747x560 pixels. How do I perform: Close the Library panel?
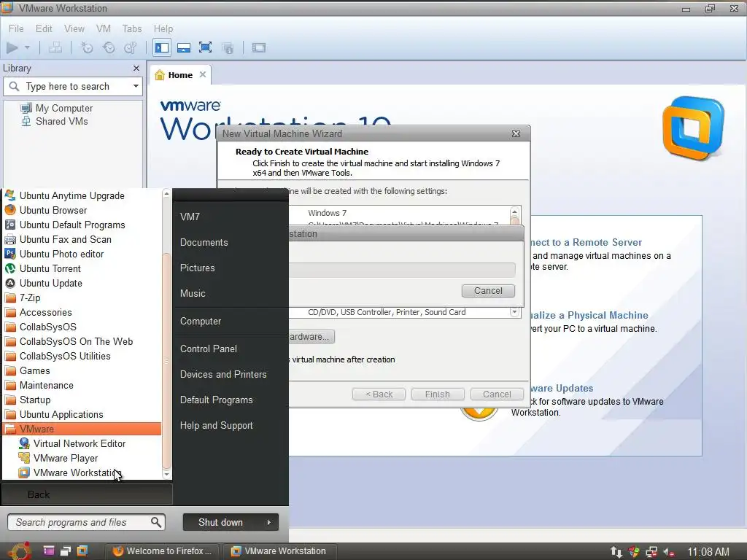point(136,68)
